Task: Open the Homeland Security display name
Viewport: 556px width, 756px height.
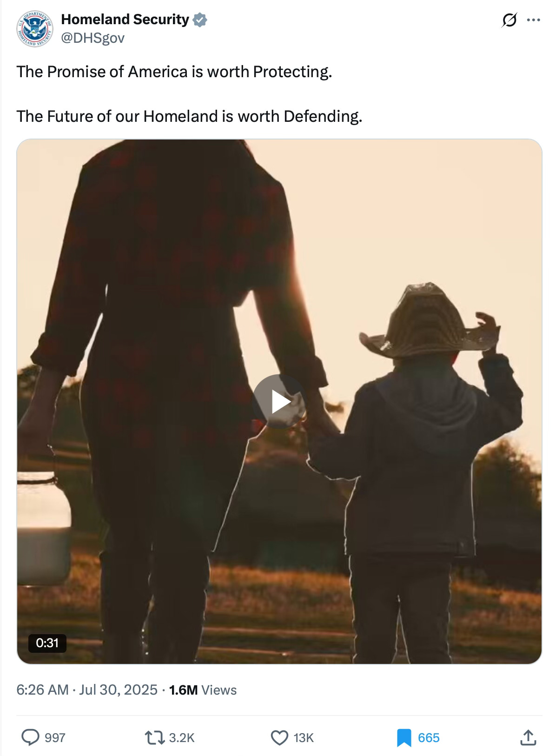Action: coord(125,20)
